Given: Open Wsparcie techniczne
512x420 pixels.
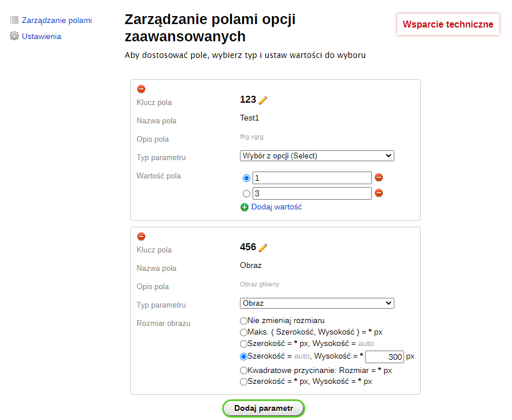Looking at the screenshot, I should [x=447, y=24].
